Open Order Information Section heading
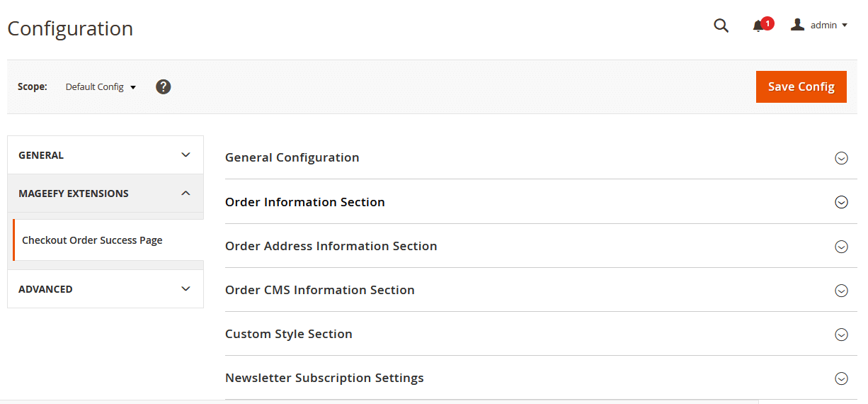 click(x=305, y=202)
